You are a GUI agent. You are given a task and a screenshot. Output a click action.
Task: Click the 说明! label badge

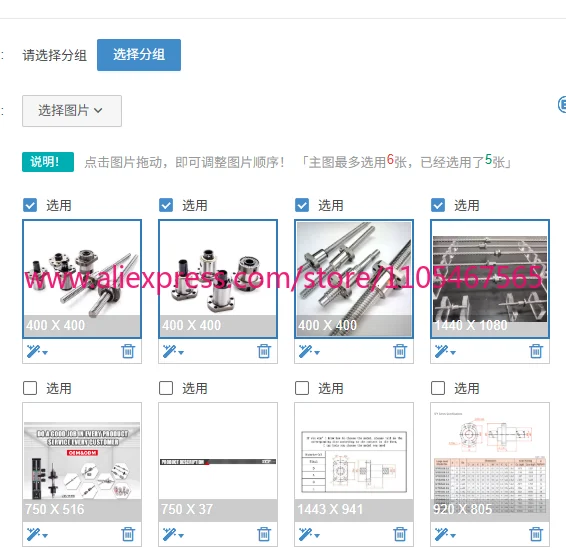[48, 162]
